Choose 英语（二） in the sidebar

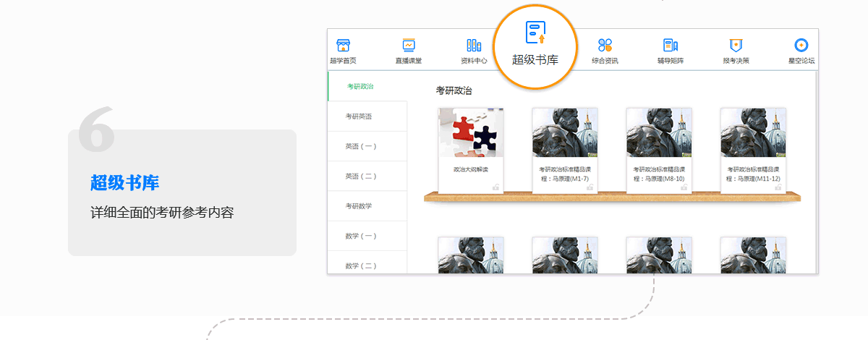point(361,177)
